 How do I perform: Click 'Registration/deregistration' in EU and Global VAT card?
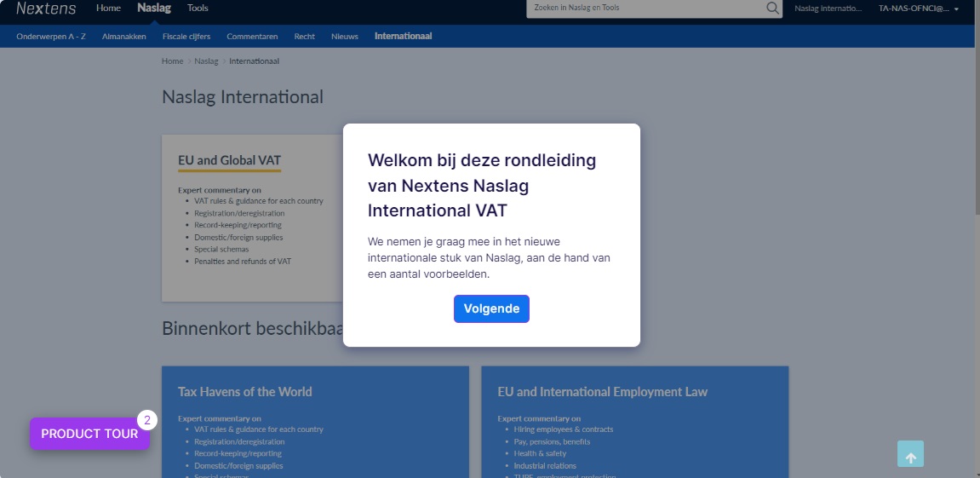coord(239,213)
